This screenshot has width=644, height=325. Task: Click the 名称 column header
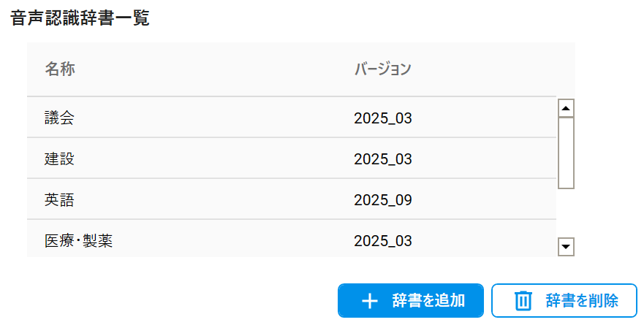point(60,69)
